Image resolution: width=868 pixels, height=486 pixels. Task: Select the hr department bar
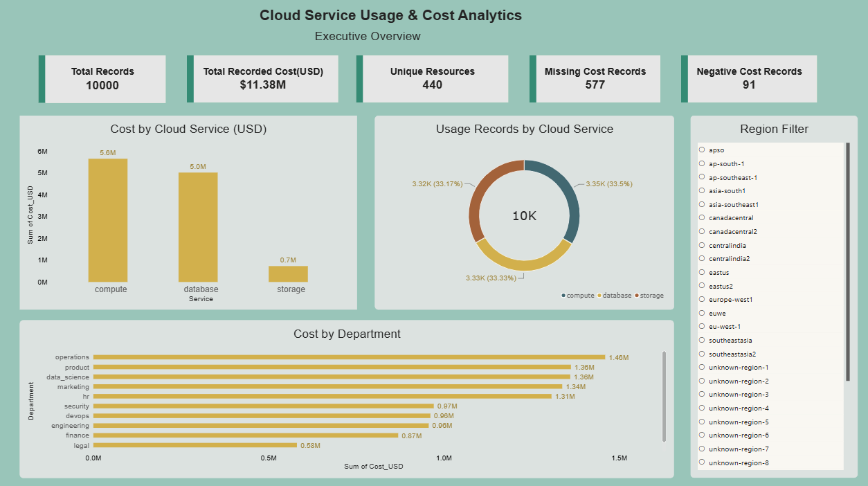[323, 396]
